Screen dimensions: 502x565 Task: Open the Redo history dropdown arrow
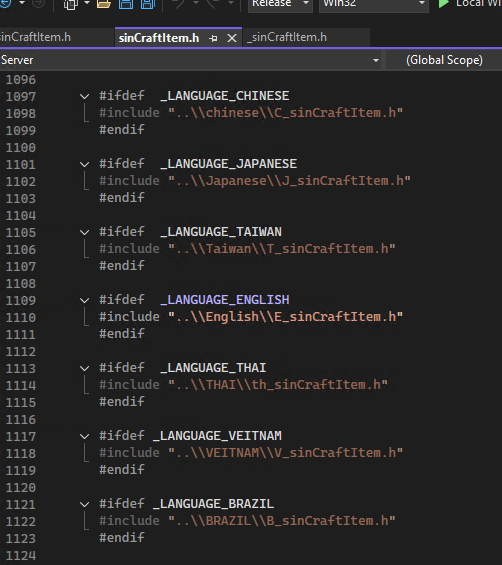pos(231,3)
